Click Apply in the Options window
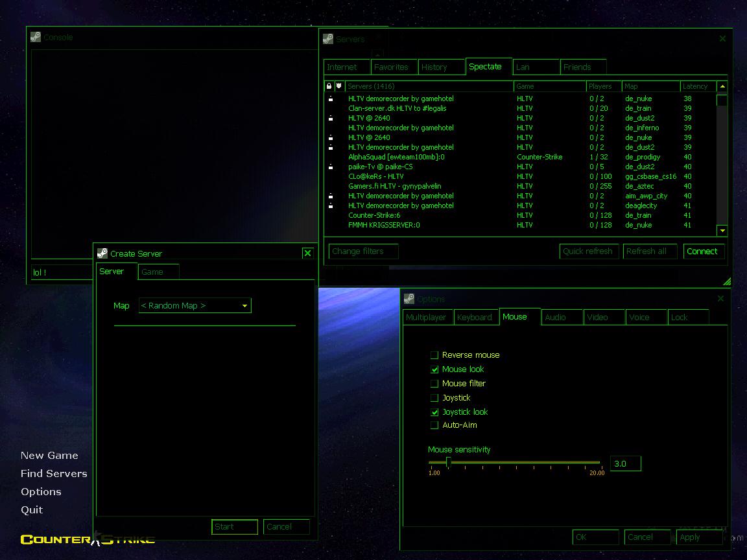 pyautogui.click(x=700, y=537)
